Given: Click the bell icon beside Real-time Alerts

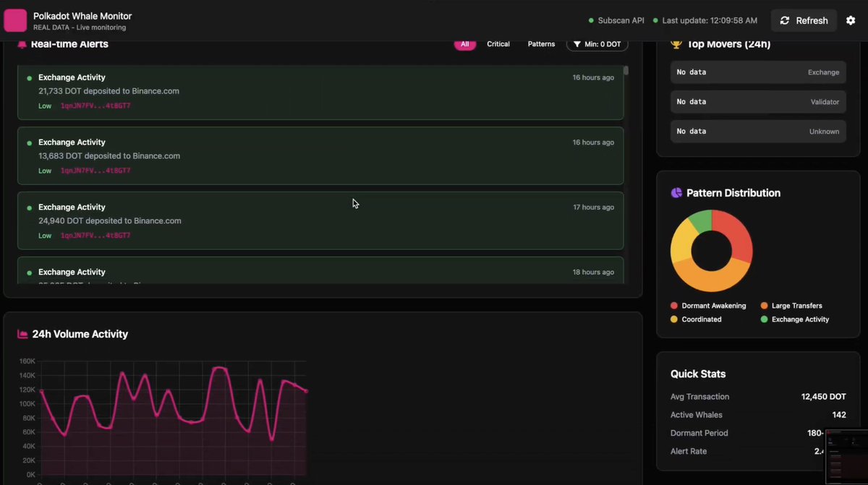Looking at the screenshot, I should pyautogui.click(x=22, y=44).
